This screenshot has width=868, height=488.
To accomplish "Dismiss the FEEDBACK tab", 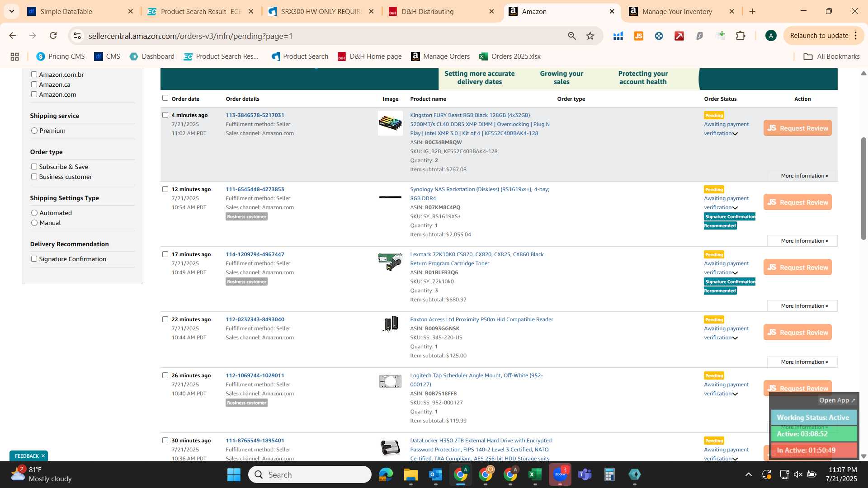I will [43, 456].
